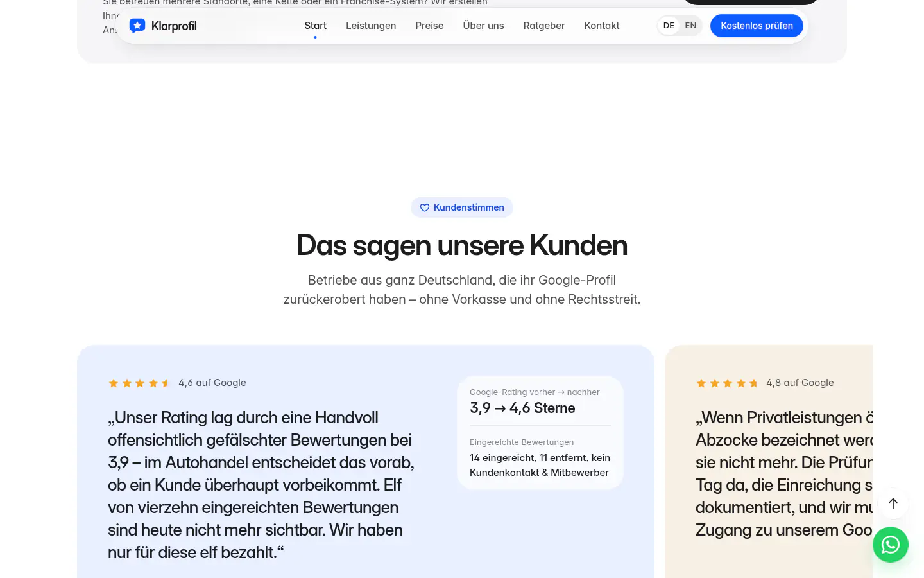Click the star rating beside 4,6 auf Google
924x578 pixels.
pos(139,383)
